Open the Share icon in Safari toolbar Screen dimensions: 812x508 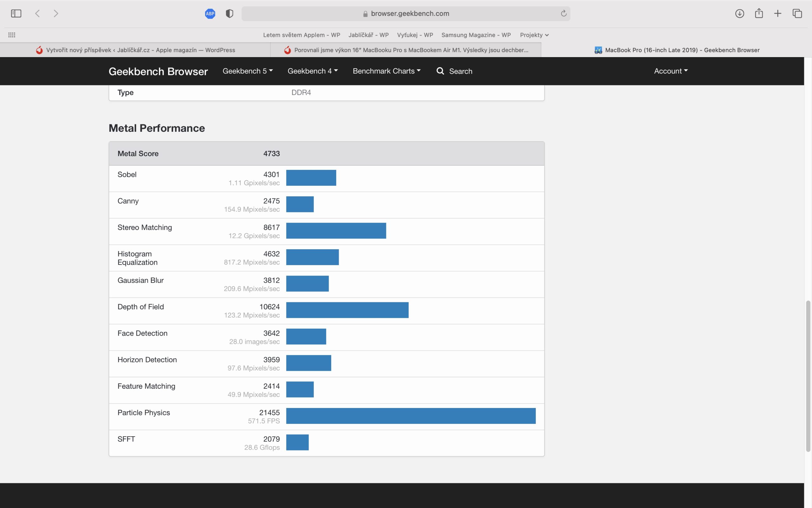759,13
